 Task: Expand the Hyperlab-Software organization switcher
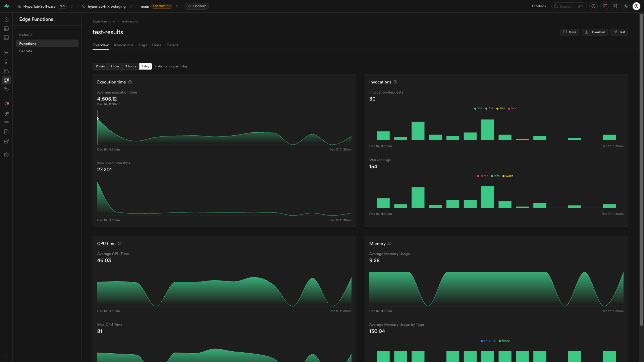[x=71, y=6]
